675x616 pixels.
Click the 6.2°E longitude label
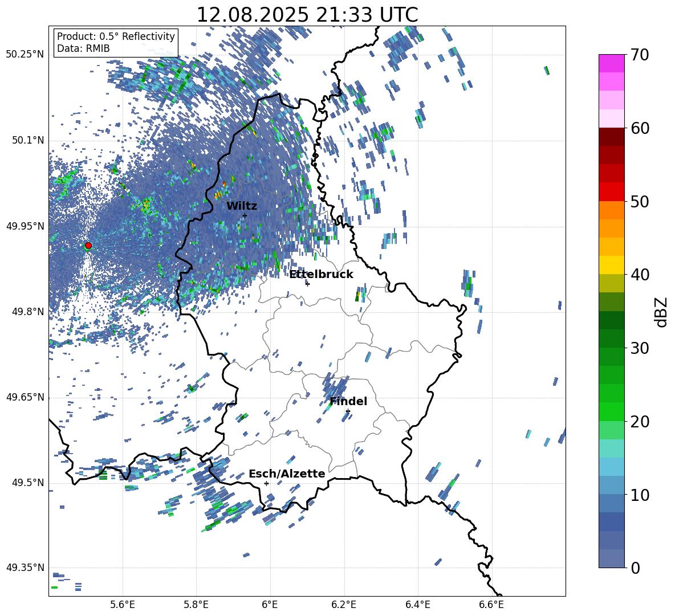(344, 605)
